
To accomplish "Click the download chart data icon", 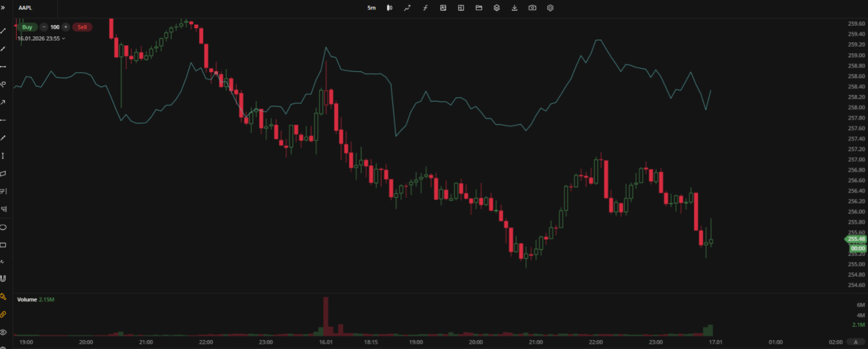I will tap(514, 8).
